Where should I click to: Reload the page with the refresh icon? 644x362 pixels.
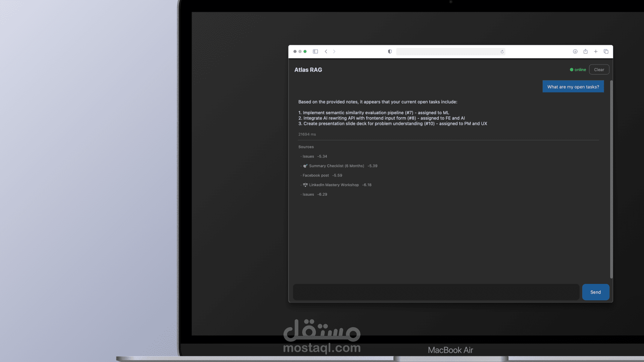[x=502, y=52]
